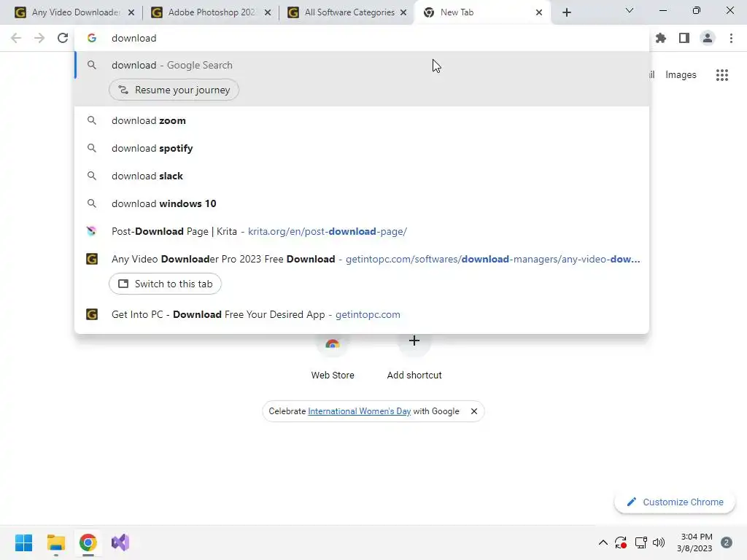Open Get Into PC suggestion
The image size is (747, 560).
362,314
